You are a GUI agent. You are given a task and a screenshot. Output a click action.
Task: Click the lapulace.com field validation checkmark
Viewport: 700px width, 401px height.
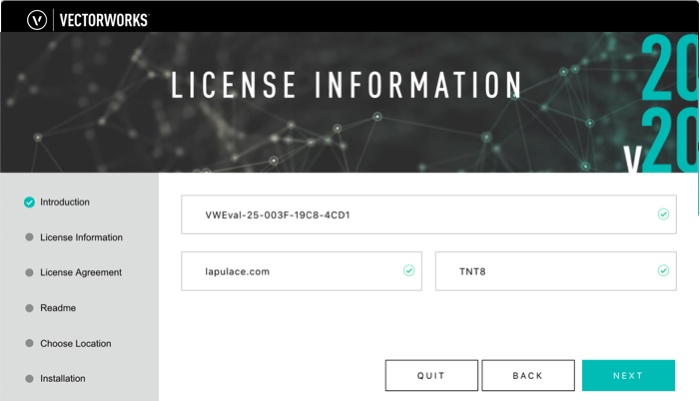(x=409, y=270)
